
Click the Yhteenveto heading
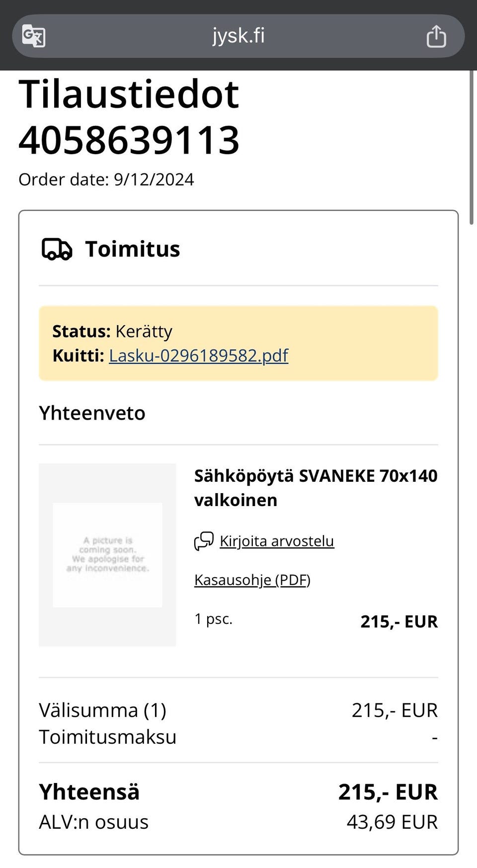click(x=92, y=413)
